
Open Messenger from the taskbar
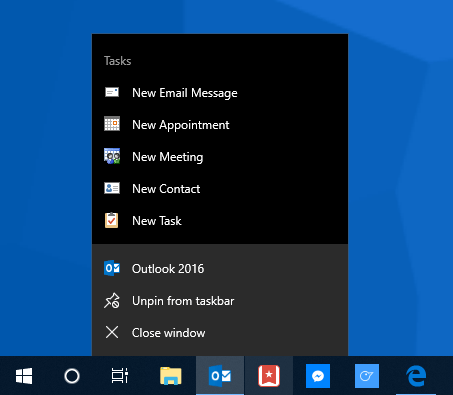318,376
